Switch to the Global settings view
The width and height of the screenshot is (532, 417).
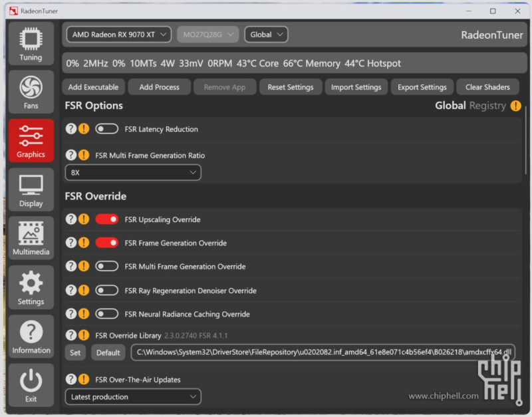click(x=450, y=106)
